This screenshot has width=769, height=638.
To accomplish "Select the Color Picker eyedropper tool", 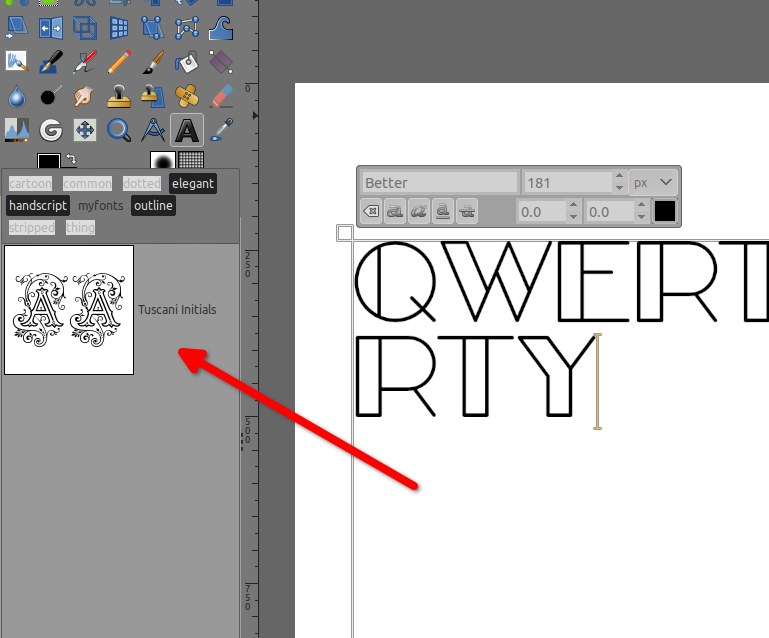I will pos(221,130).
